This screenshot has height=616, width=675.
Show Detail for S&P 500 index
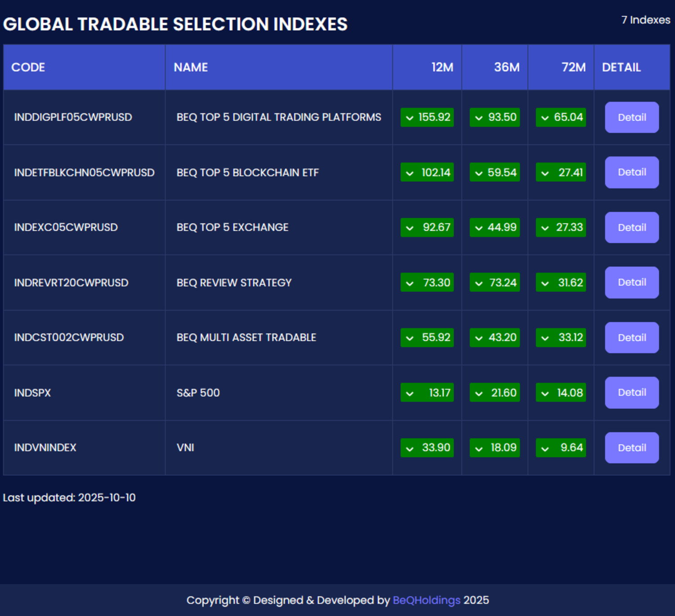[x=631, y=393]
